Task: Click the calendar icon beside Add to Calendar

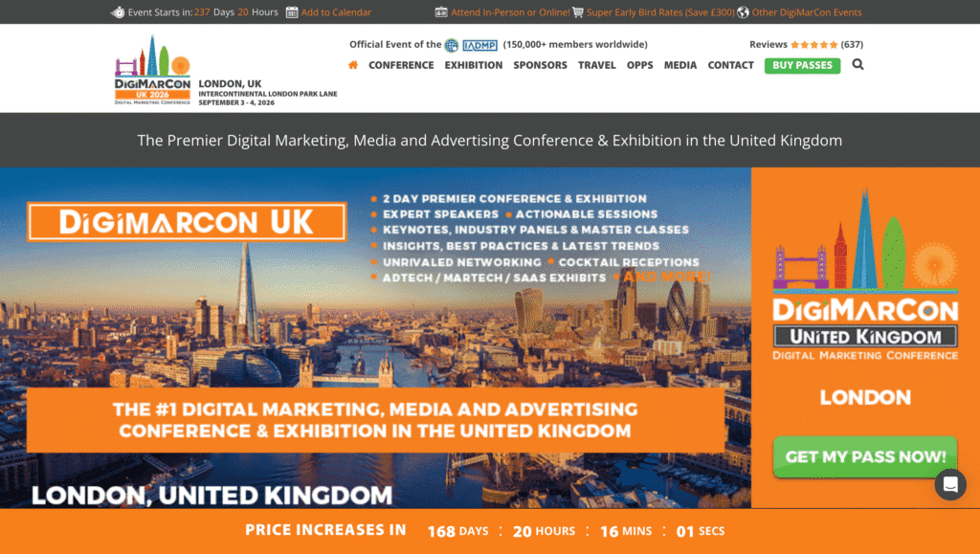Action: pyautogui.click(x=292, y=12)
